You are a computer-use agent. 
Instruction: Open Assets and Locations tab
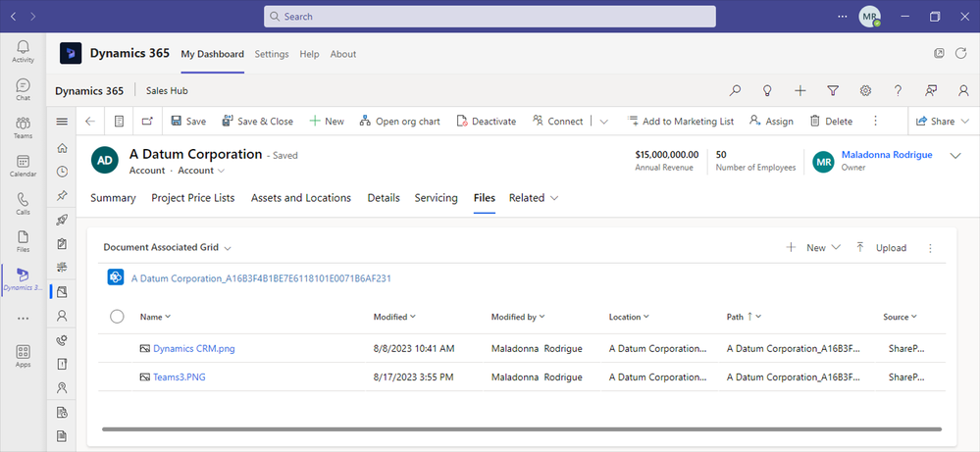coord(301,198)
